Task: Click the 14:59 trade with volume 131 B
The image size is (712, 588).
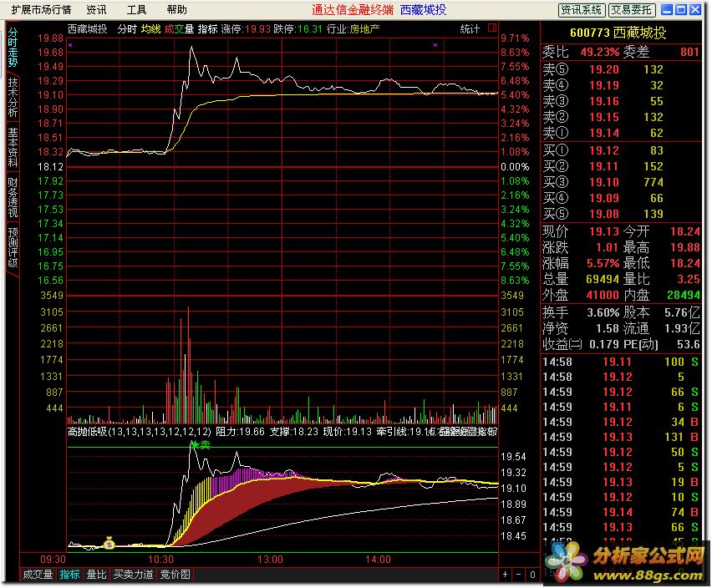Action: pos(621,437)
